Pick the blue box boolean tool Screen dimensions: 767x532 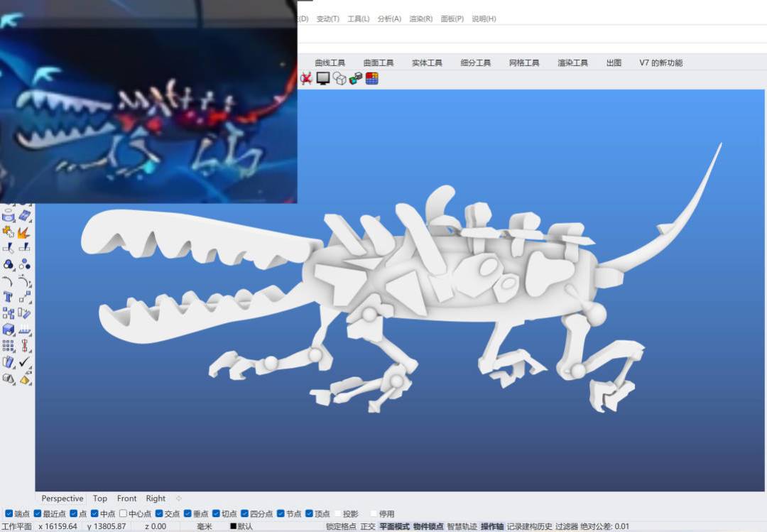(x=9, y=330)
